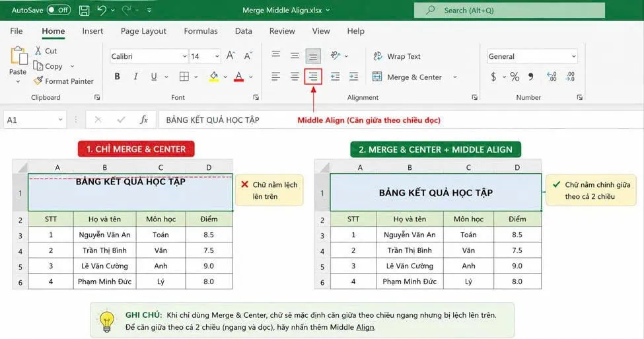This screenshot has height=339, width=644.
Task: Apply yellow Fill Color
Action: pos(213,77)
